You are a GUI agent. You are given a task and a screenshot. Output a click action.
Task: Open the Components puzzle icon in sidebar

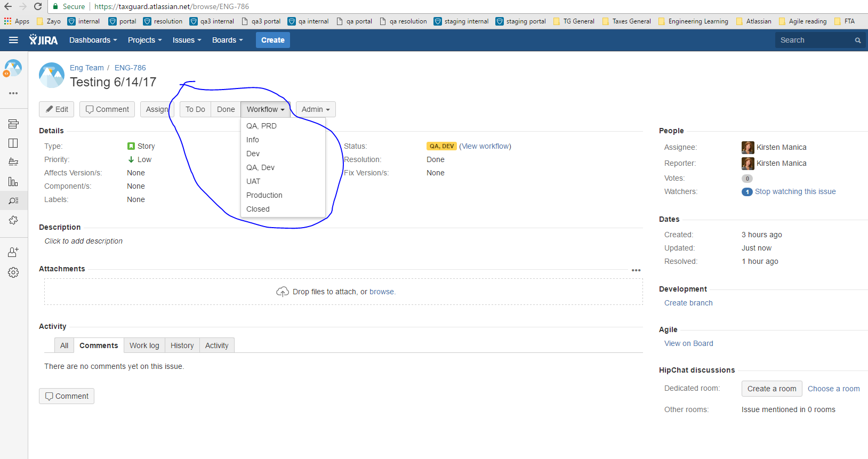pos(13,220)
